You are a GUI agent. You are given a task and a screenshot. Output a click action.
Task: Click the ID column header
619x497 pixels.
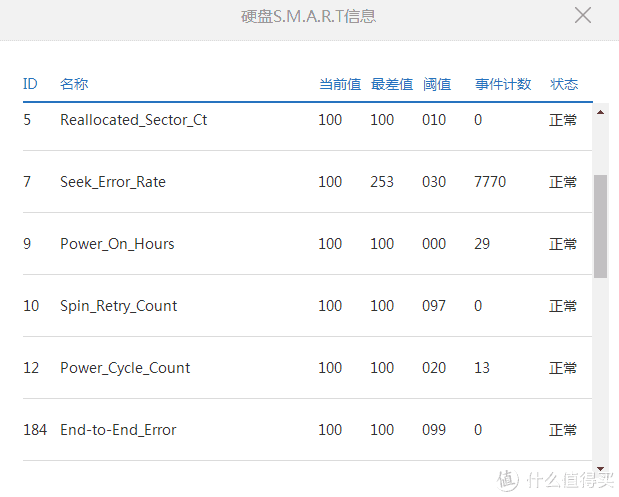pos(30,84)
